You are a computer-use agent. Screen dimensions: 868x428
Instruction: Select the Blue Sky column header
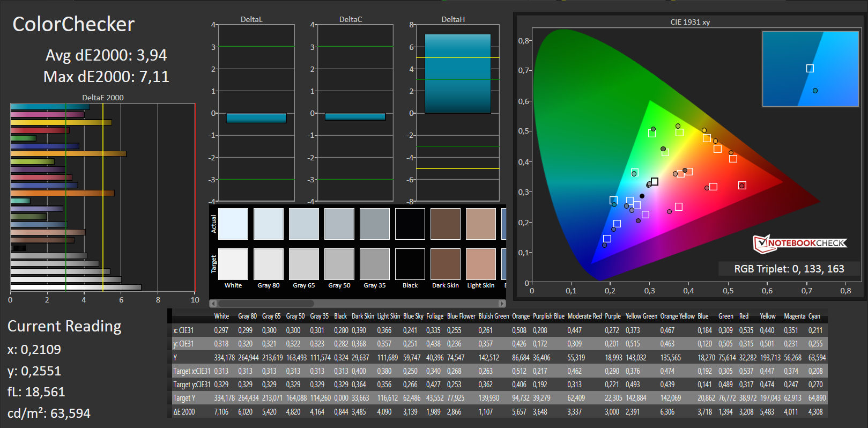413,316
